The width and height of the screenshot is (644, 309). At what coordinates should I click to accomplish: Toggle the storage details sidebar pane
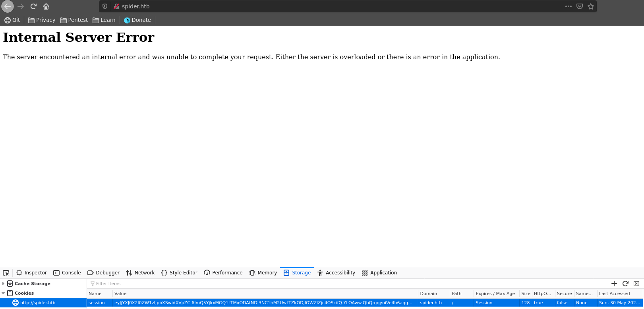[x=636, y=284]
